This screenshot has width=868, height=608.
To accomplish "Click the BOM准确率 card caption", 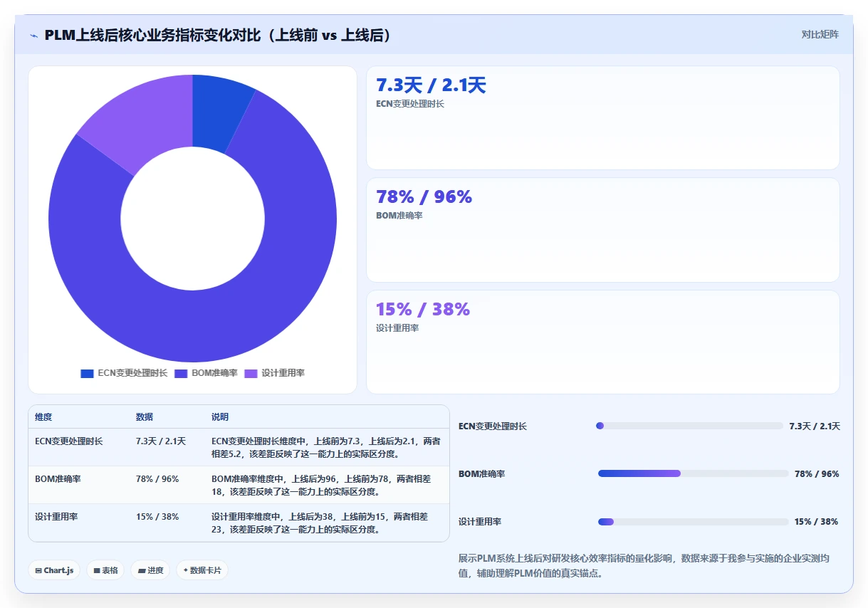I will click(x=399, y=216).
